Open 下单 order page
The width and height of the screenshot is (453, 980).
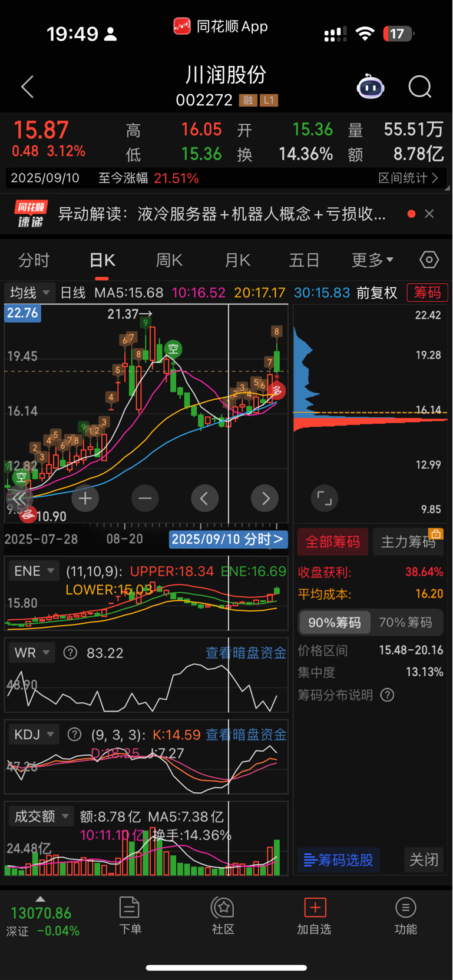coord(130,916)
